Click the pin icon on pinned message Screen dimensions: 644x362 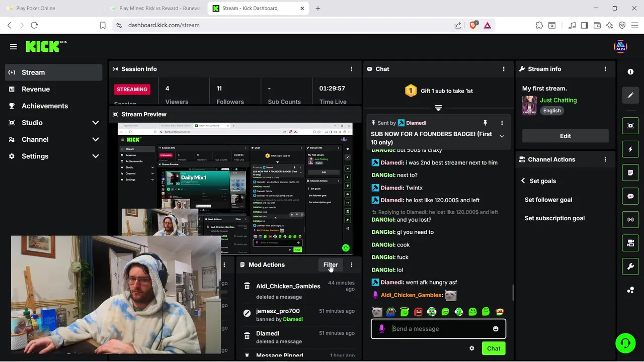pos(485,123)
